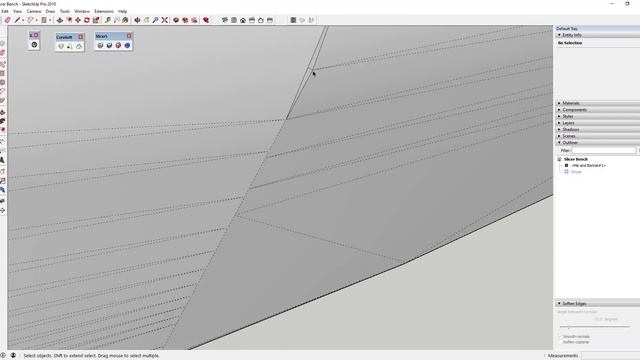Click the Outliner Filter input field
The width and height of the screenshot is (640, 360).
603,151
